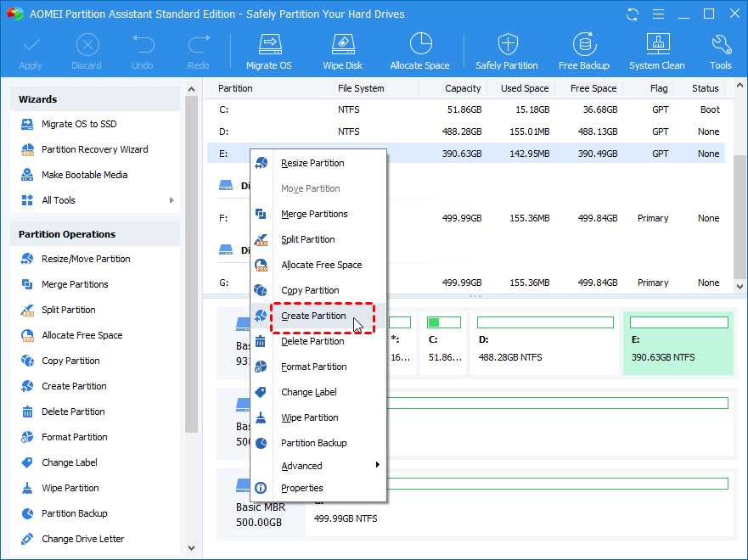Open Properties from the context menu
The height and width of the screenshot is (560, 748).
click(x=318, y=488)
